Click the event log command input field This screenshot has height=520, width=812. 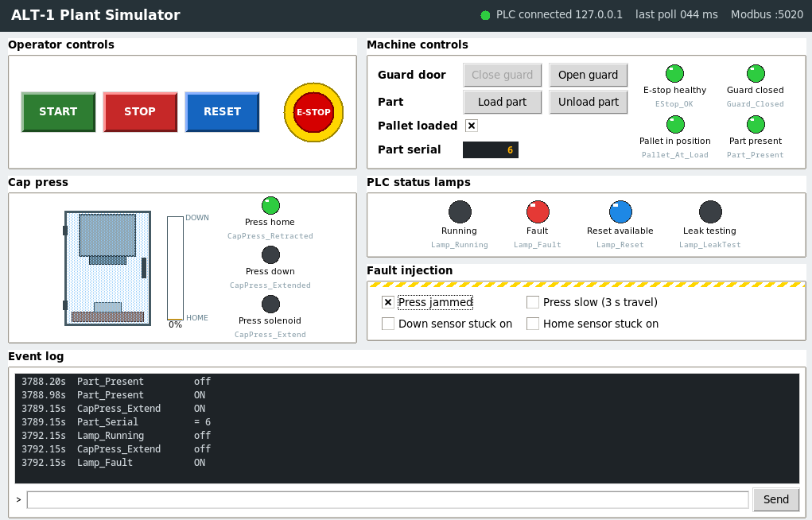[x=388, y=500]
